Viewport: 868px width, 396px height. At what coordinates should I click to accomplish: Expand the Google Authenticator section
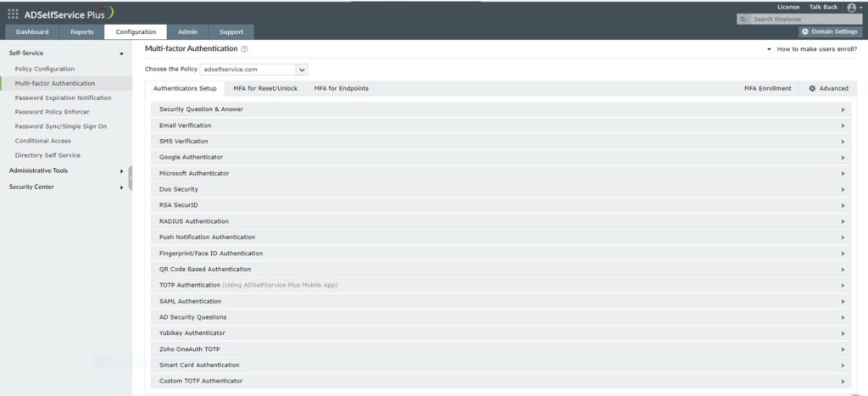[500, 157]
